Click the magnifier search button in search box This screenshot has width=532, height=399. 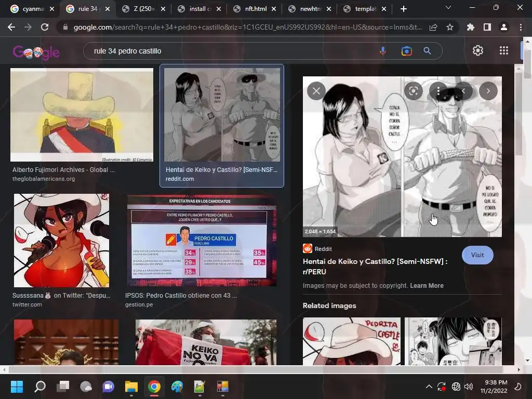[428, 51]
